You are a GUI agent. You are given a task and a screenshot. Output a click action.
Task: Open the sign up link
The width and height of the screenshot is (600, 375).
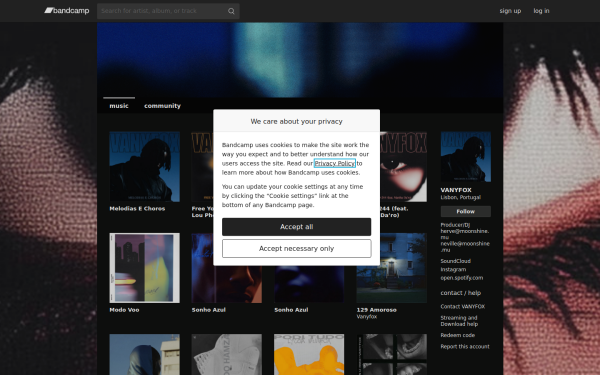510,11
